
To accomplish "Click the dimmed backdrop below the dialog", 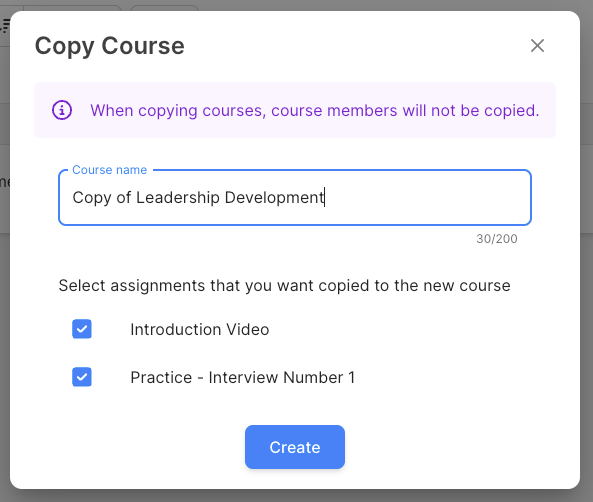I will click(x=296, y=496).
